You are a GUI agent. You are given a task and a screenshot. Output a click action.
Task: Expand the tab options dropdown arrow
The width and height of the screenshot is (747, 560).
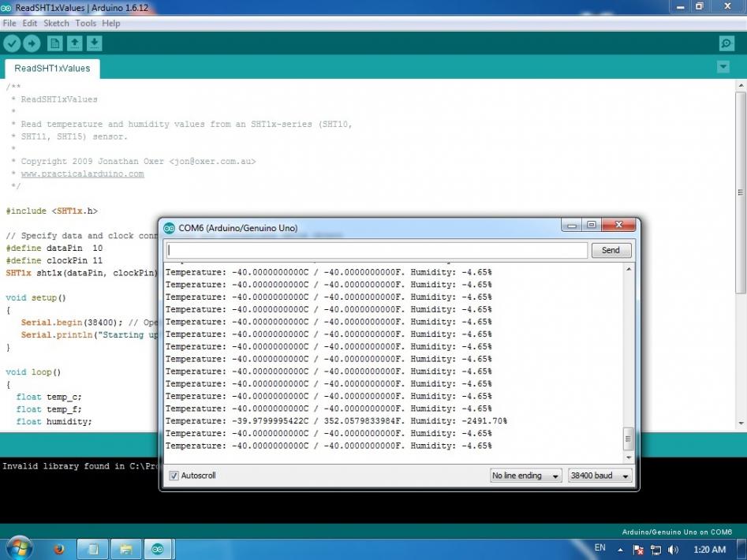tap(723, 67)
